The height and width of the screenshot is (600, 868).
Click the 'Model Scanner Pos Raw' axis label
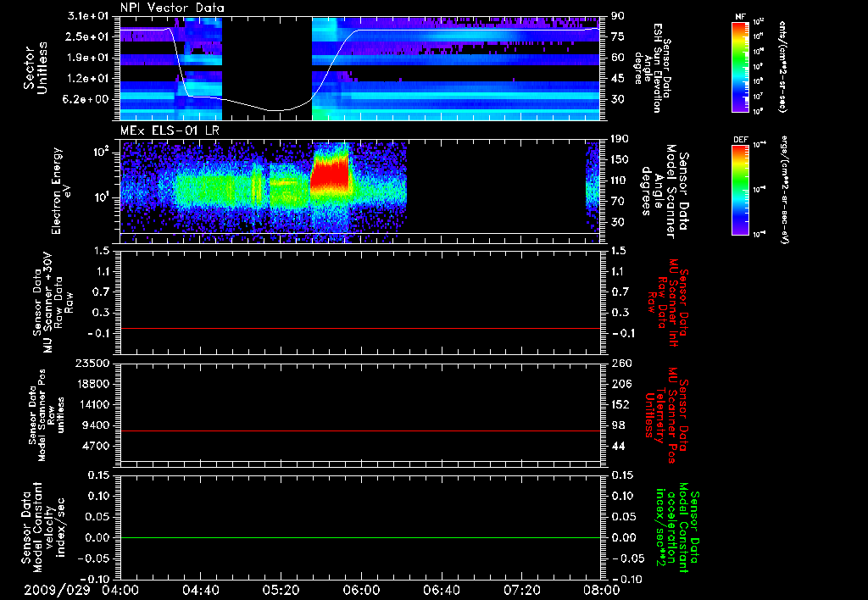(47, 415)
